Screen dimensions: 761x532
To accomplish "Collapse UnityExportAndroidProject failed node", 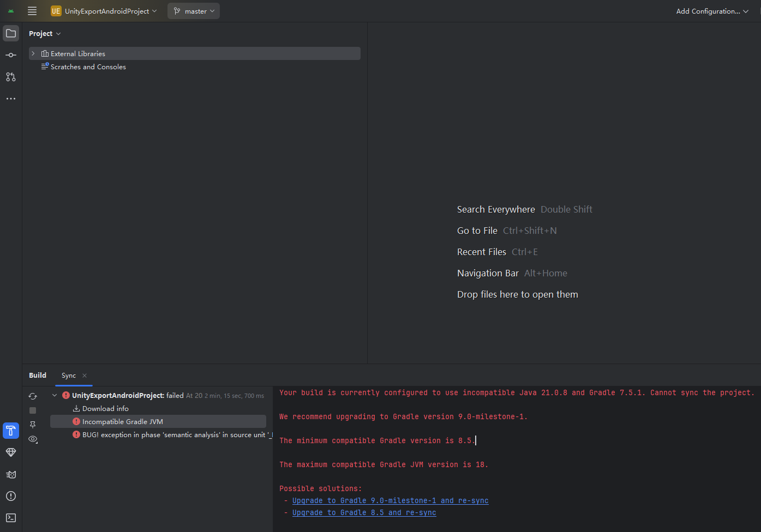I will tap(55, 395).
